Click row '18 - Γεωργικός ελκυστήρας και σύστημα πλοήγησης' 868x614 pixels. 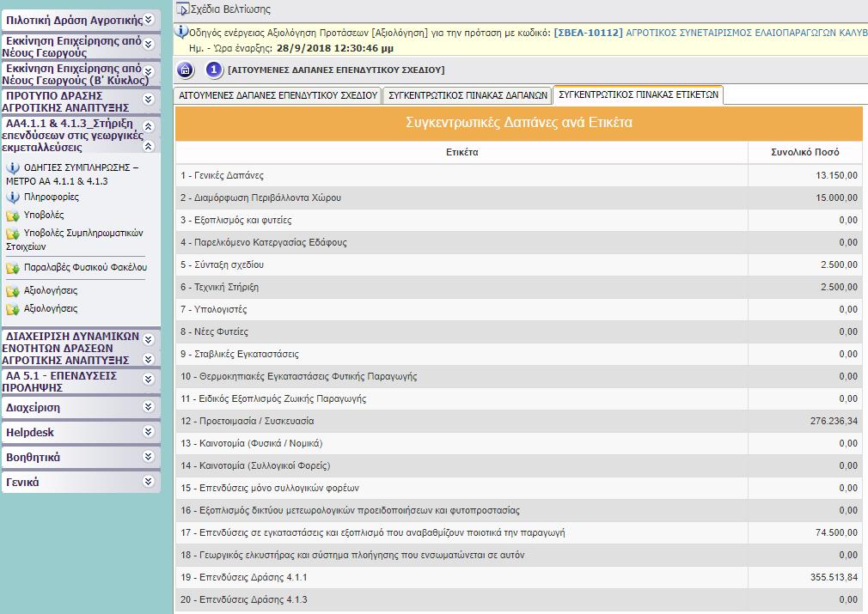519,555
